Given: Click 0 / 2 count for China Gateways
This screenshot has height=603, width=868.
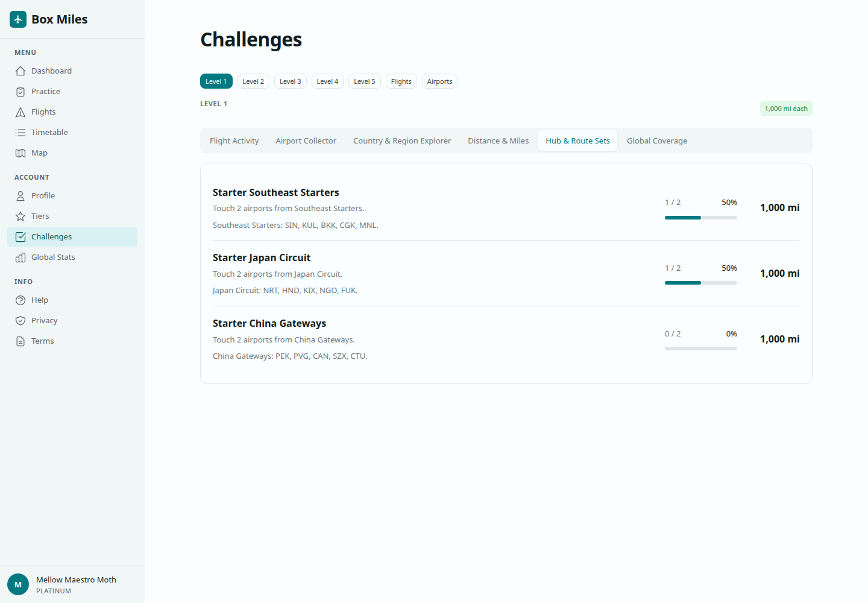Looking at the screenshot, I should coord(673,333).
